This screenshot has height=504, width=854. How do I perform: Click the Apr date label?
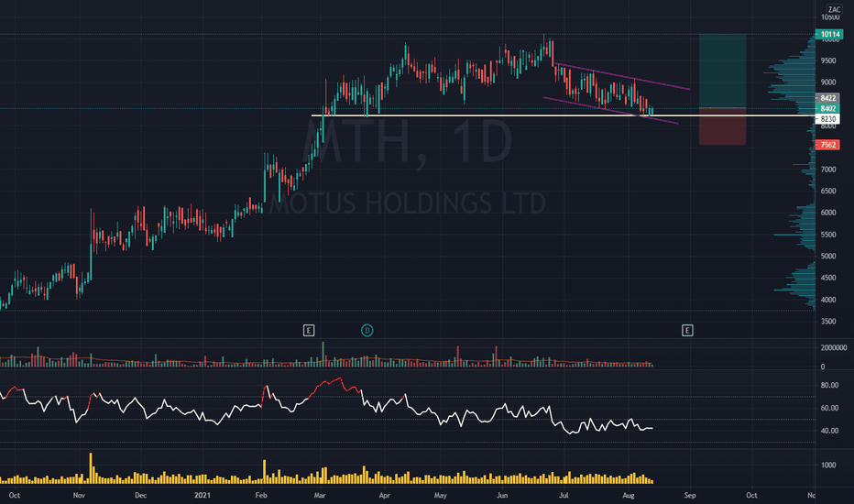point(385,495)
